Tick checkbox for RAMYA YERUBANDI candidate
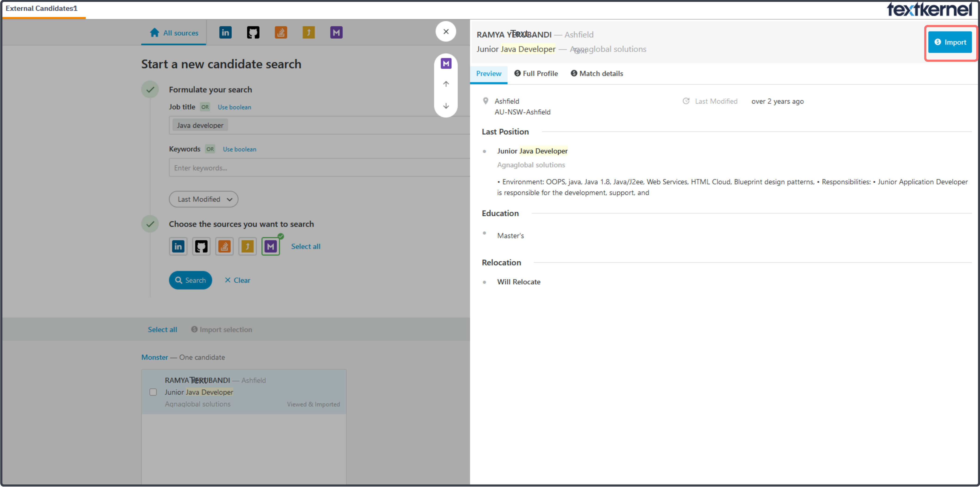 [x=153, y=392]
